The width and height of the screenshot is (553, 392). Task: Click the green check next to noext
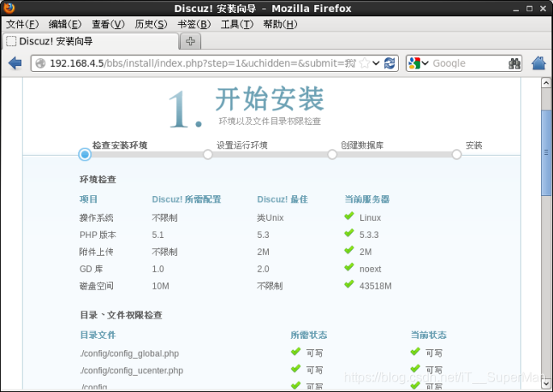tap(349, 267)
